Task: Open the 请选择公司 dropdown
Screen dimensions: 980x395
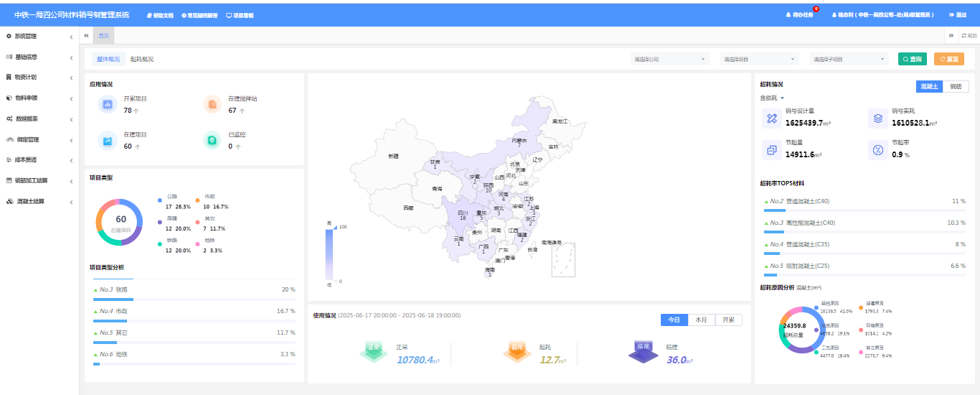Action: click(x=669, y=59)
